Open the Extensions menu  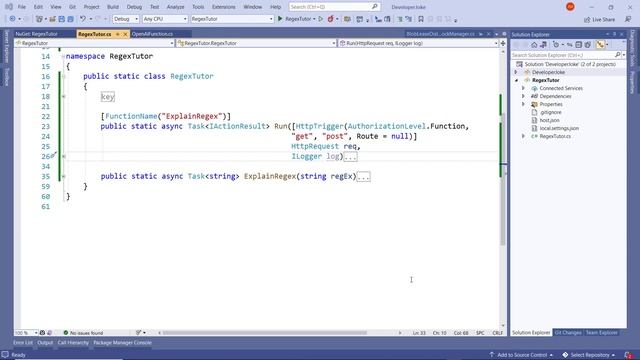(224, 7)
